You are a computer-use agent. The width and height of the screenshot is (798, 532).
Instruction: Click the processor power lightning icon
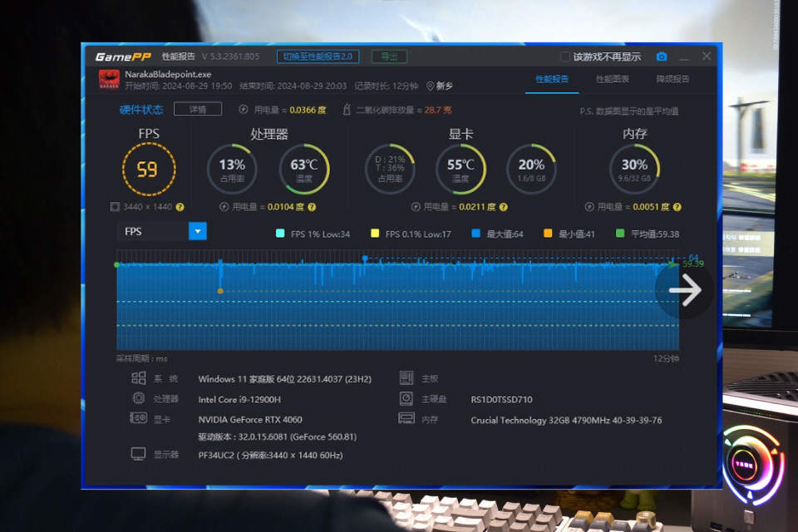pos(224,207)
